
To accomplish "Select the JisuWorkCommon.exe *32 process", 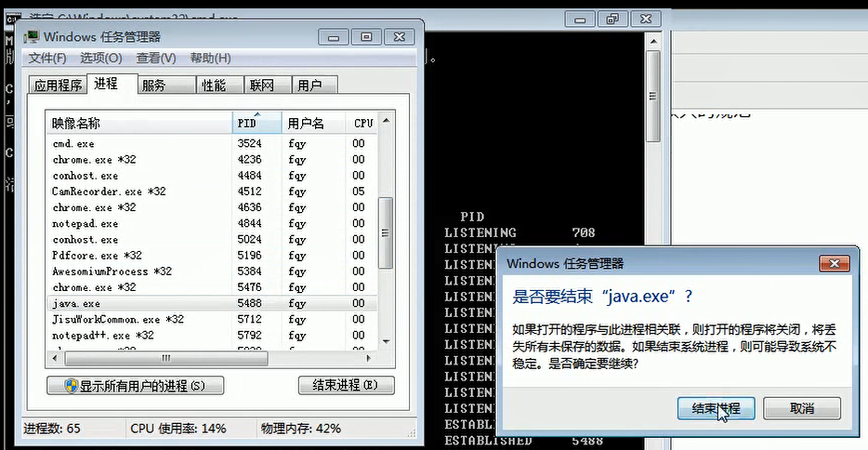I will pyautogui.click(x=212, y=320).
